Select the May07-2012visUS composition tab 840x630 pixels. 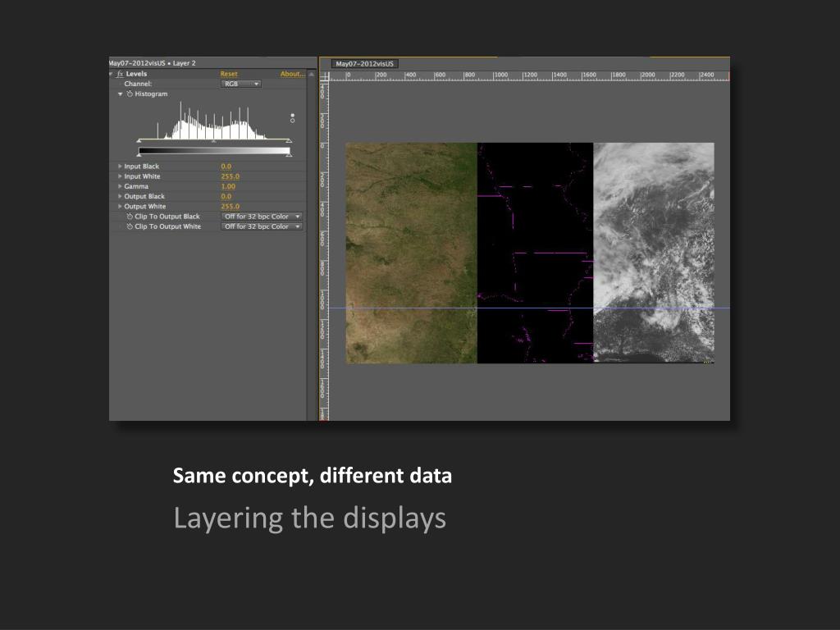click(364, 64)
